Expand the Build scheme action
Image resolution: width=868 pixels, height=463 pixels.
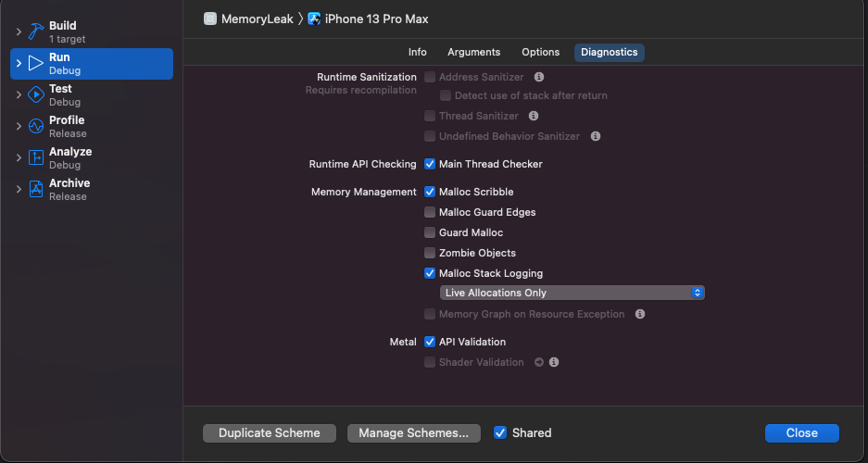pyautogui.click(x=19, y=32)
